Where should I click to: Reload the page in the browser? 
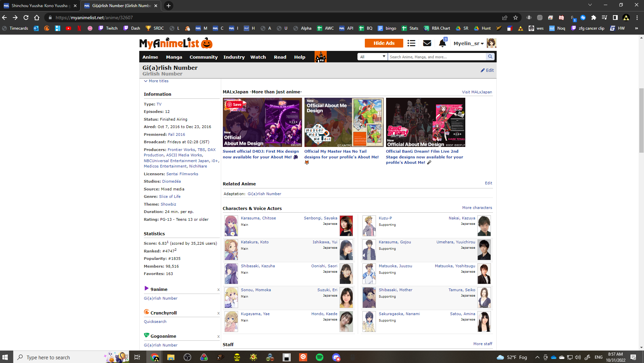26,18
